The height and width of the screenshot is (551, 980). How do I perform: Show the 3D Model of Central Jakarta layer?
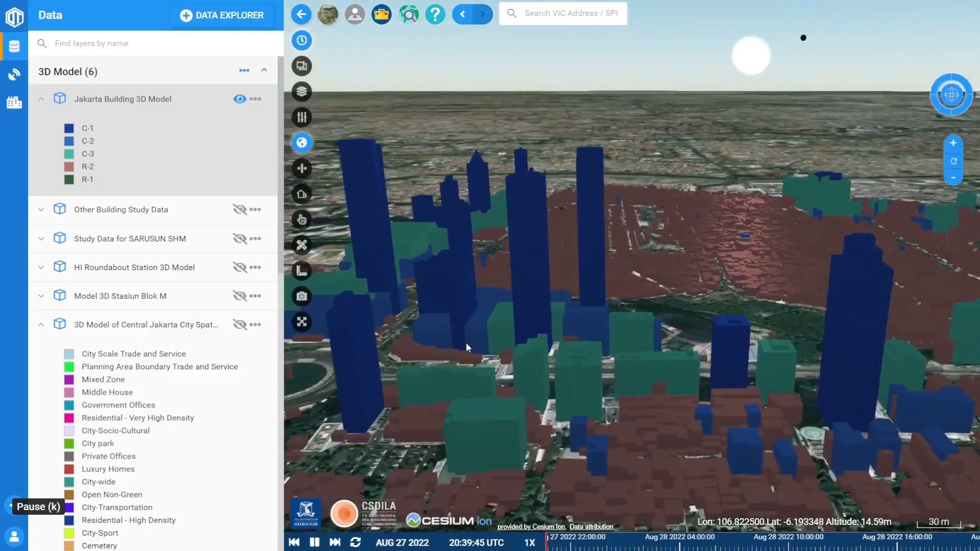(239, 324)
